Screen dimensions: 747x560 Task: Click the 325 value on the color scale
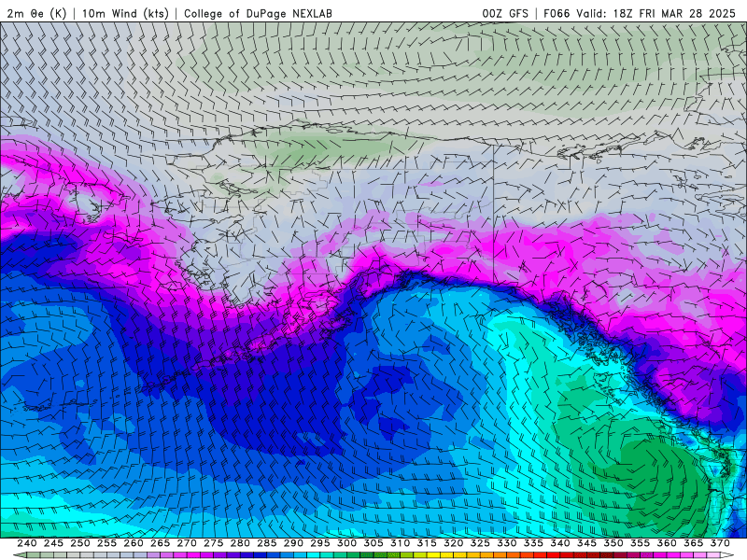[480, 543]
